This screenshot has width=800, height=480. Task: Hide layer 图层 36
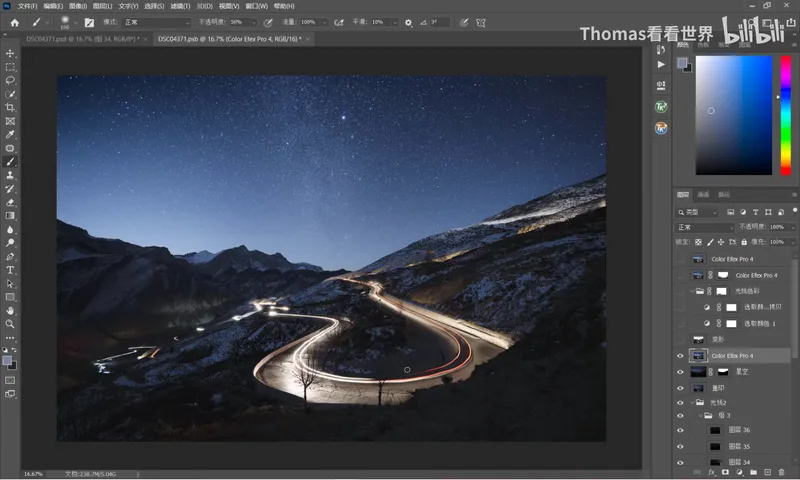tap(680, 431)
